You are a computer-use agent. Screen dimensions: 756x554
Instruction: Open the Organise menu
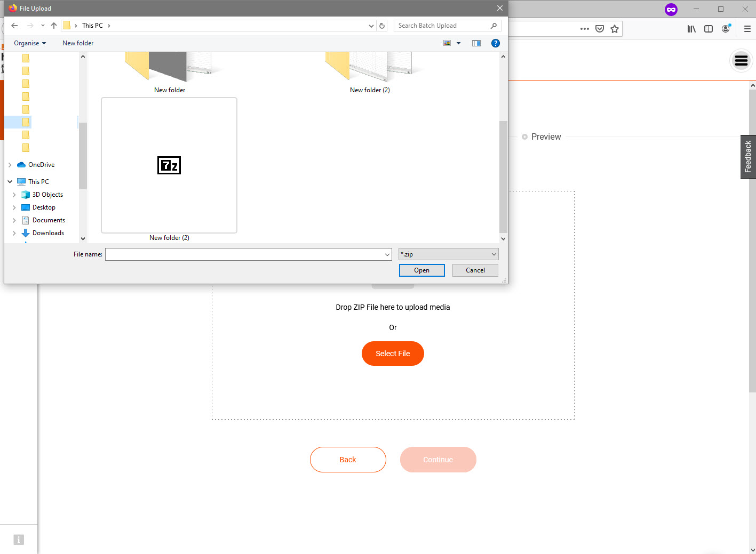coord(30,43)
